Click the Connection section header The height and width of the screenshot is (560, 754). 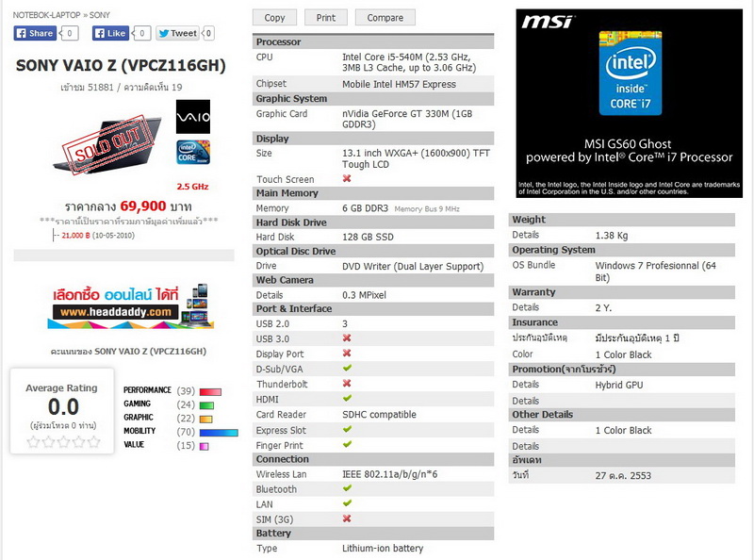point(373,459)
